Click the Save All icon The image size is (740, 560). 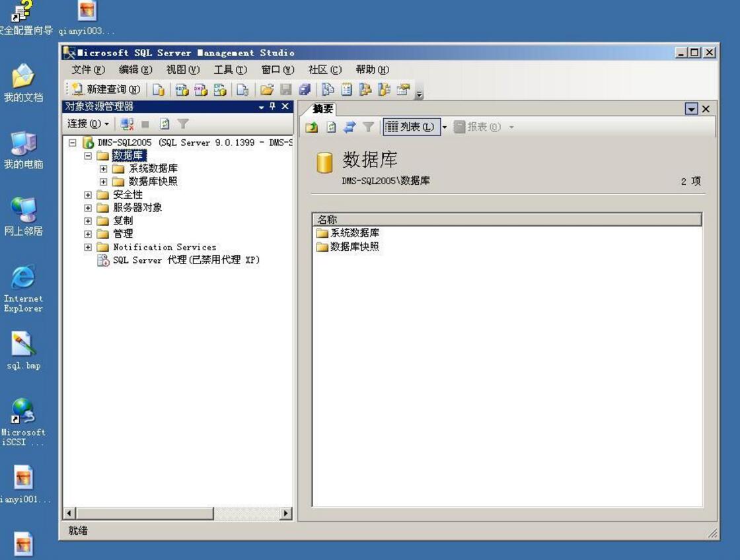tap(305, 90)
